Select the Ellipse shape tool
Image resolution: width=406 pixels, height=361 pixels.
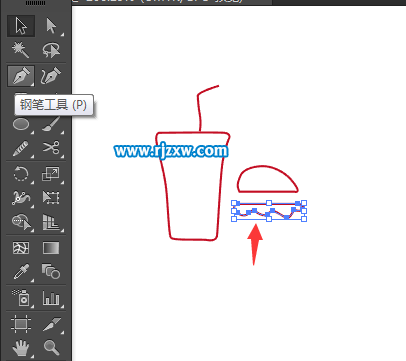pyautogui.click(x=21, y=125)
